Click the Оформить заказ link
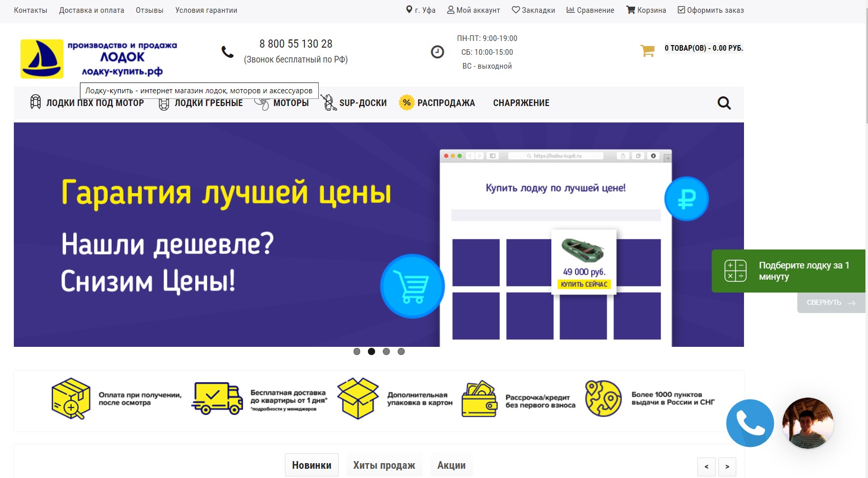This screenshot has width=868, height=478. pos(711,10)
